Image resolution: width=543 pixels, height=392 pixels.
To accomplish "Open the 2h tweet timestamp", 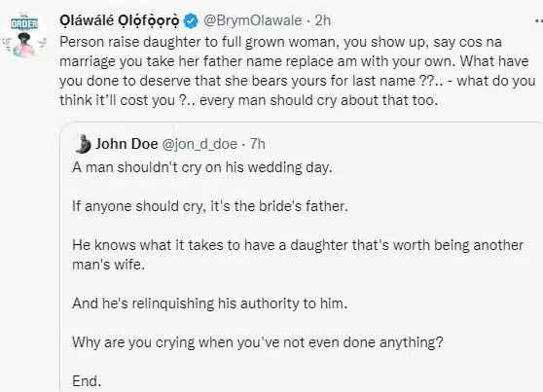I will pos(323,20).
